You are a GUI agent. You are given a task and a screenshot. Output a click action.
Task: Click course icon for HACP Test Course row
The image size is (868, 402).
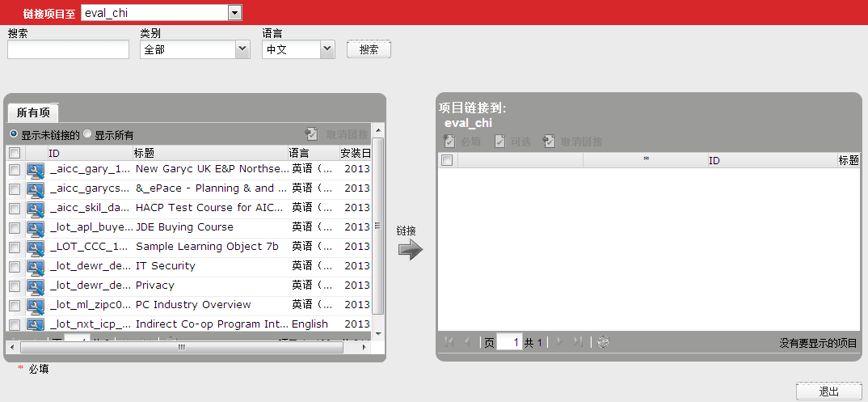coord(36,209)
